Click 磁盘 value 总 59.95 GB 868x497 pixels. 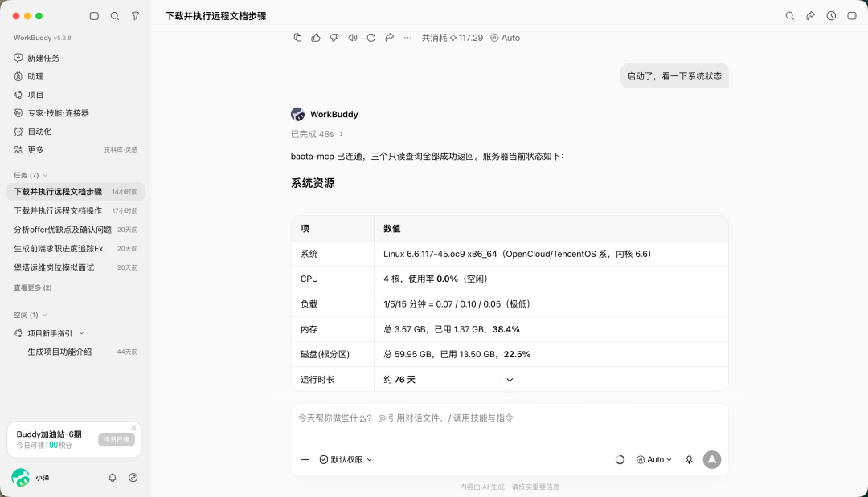coord(457,354)
